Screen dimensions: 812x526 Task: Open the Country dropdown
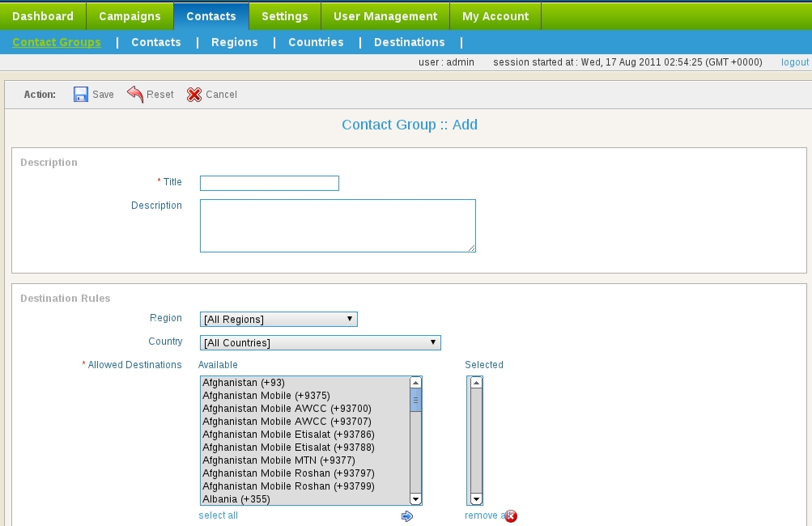(320, 342)
